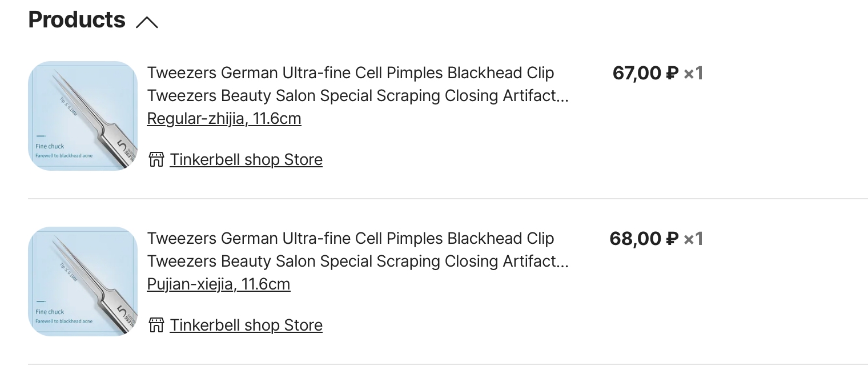The image size is (868, 386).
Task: Click the Products section heading
Action: click(77, 20)
